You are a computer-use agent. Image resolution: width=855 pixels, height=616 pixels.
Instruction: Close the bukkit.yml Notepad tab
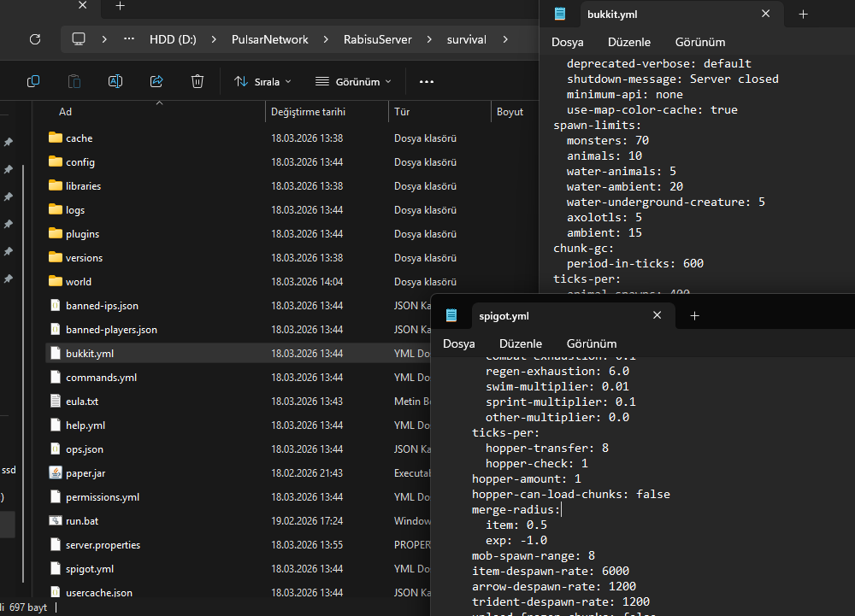[x=766, y=15]
